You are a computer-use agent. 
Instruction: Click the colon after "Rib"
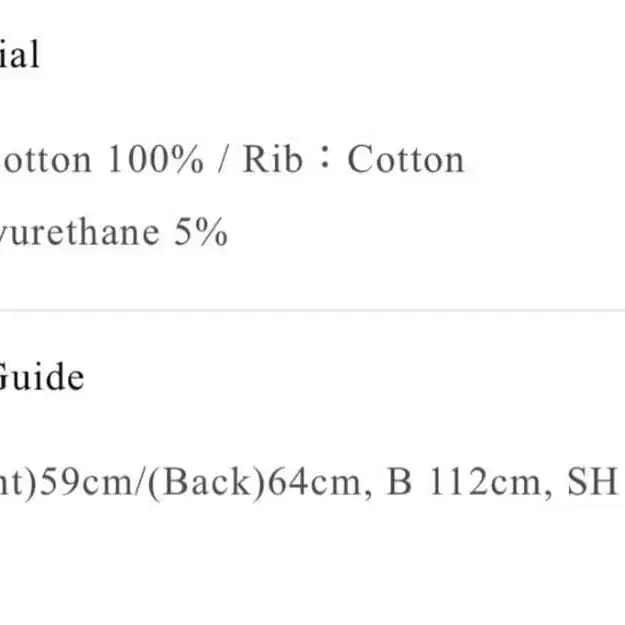pyautogui.click(x=324, y=160)
